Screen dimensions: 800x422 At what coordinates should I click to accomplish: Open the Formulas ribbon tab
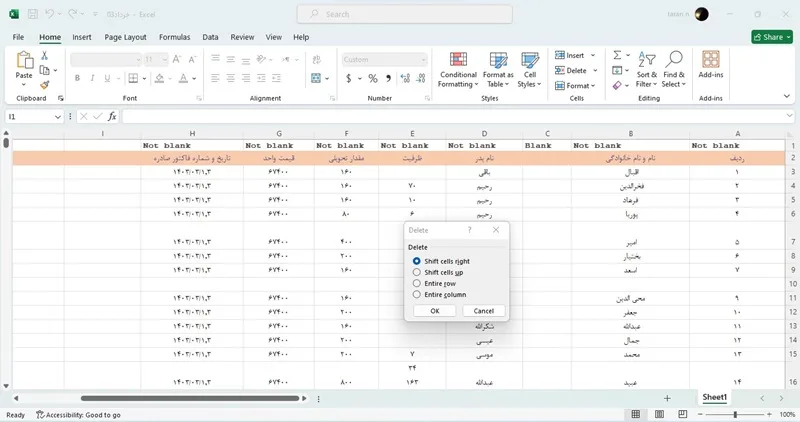(174, 37)
